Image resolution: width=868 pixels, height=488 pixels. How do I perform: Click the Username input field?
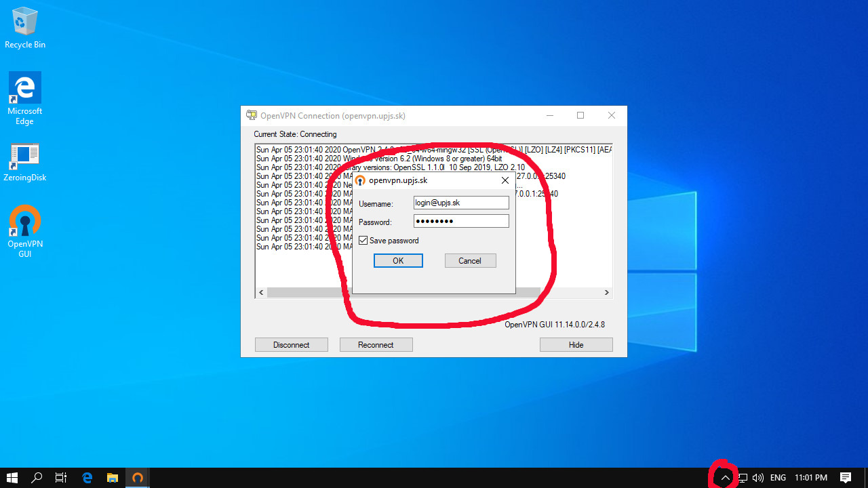(461, 203)
